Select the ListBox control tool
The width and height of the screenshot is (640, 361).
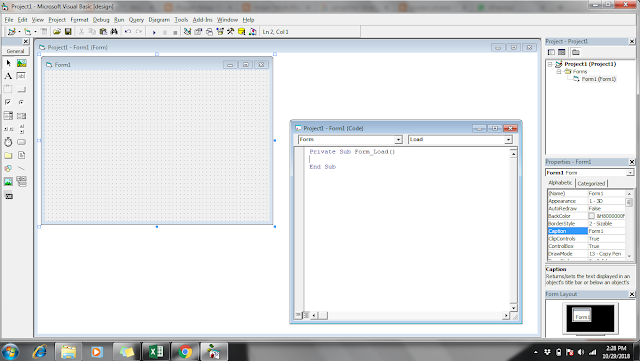click(22, 116)
